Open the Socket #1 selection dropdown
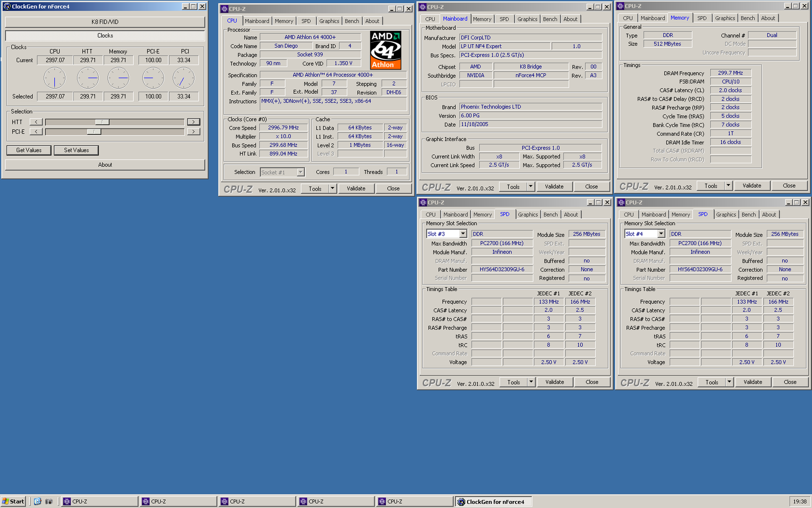Screen dimensions: 812x508 coord(301,172)
